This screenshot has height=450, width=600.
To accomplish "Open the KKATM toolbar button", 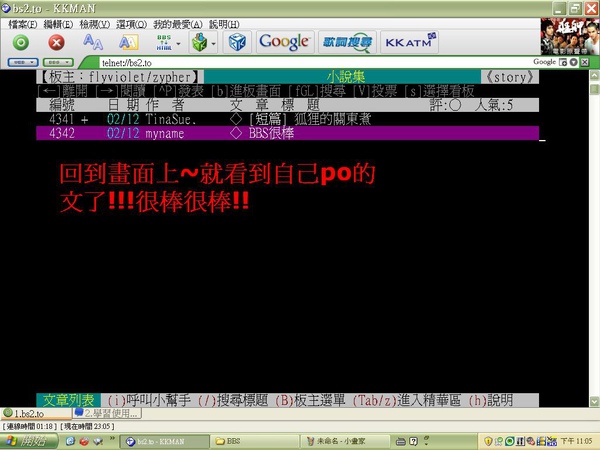I will (409, 42).
